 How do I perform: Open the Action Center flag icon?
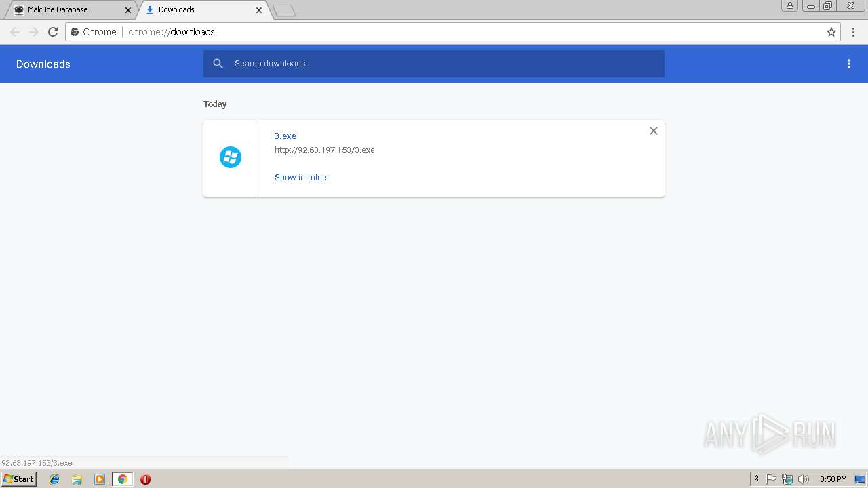point(771,479)
